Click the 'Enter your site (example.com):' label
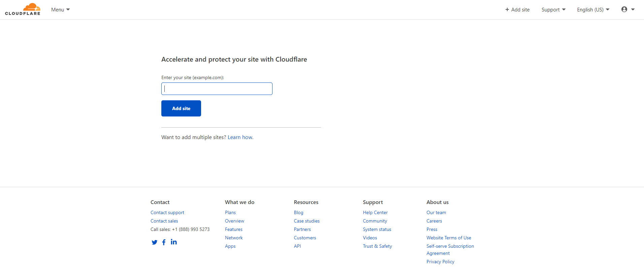 pyautogui.click(x=193, y=77)
